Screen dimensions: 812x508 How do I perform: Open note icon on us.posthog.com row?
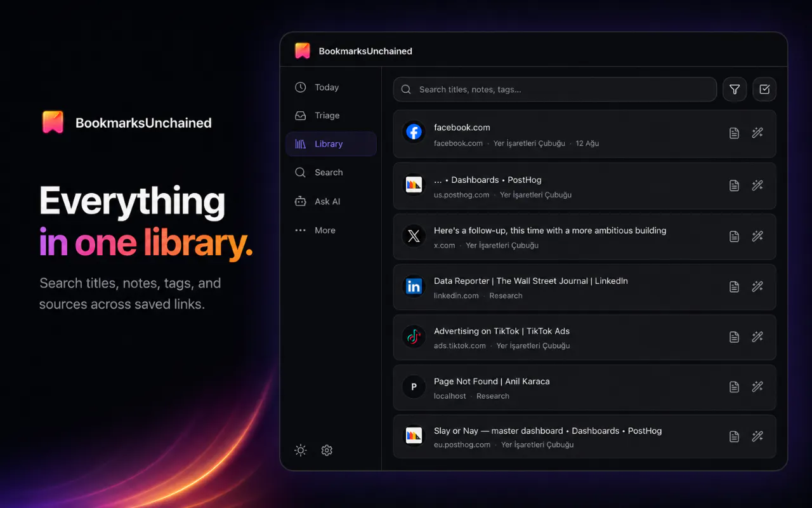click(734, 185)
